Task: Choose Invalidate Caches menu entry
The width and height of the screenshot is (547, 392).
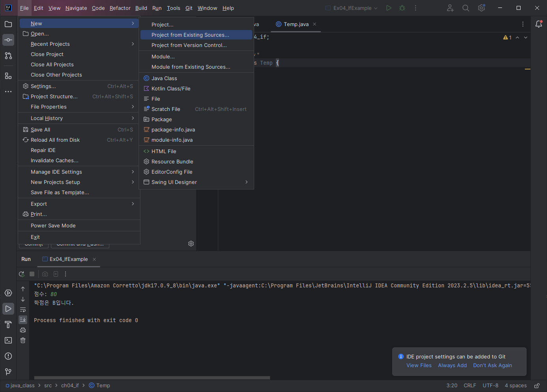Action: click(x=79, y=161)
